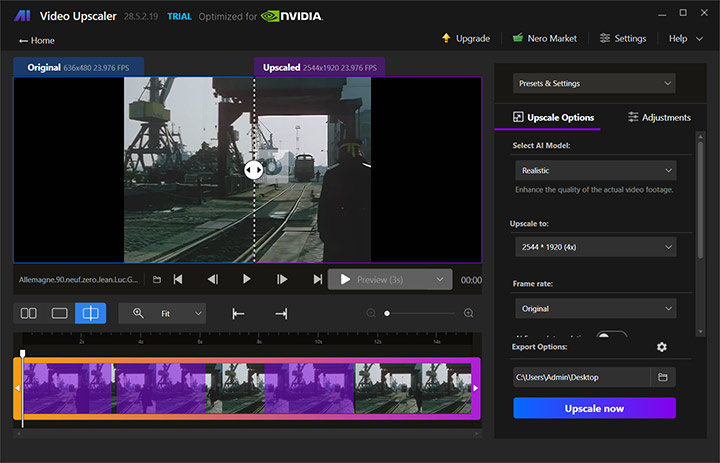The height and width of the screenshot is (463, 720).
Task: Flip the partially visible toggle switch under Frame rate
Action: click(x=611, y=334)
